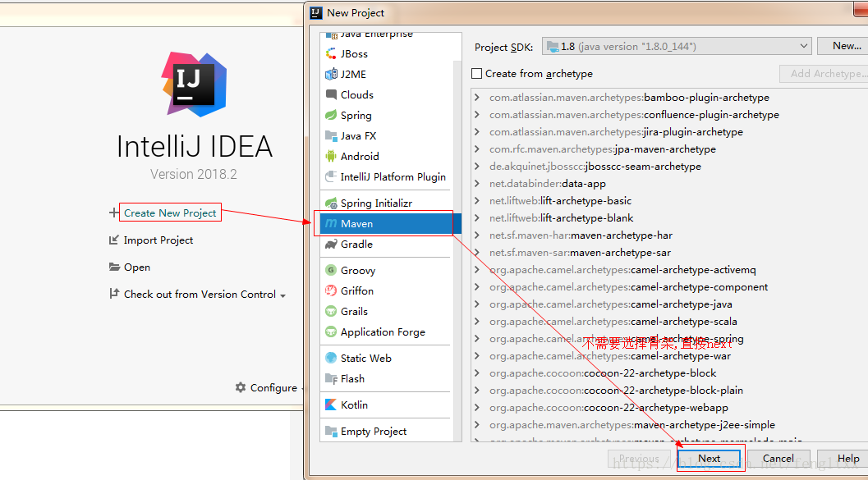This screenshot has height=480, width=868.
Task: Click the IntelliJ Platform Plugin icon
Action: 331,176
